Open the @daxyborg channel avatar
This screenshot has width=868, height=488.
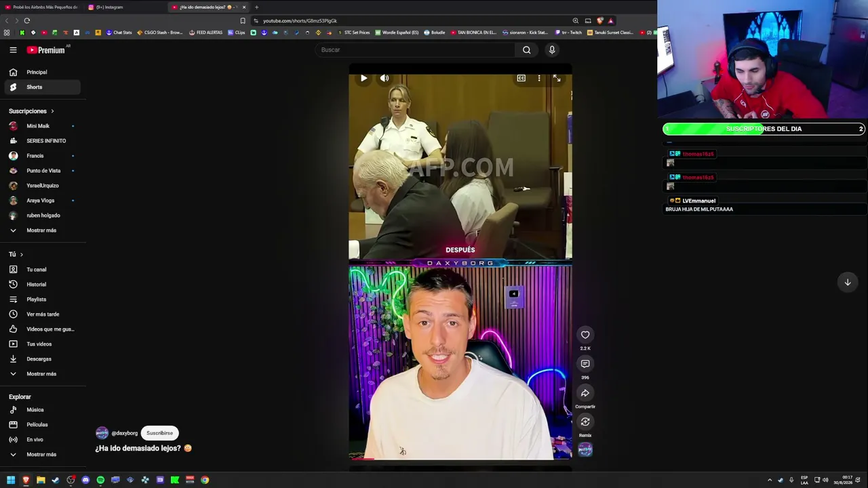pos(102,433)
